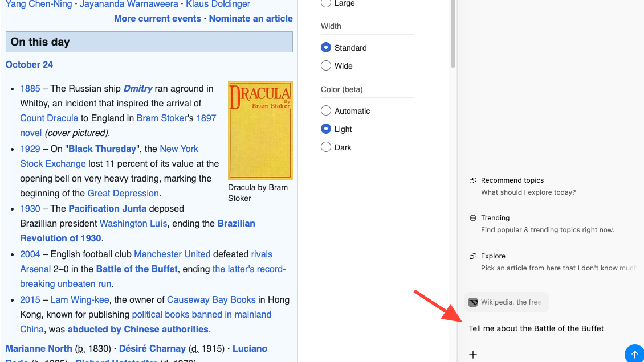The height and width of the screenshot is (362, 644).
Task: Click the Nominate an article link
Action: (x=251, y=18)
